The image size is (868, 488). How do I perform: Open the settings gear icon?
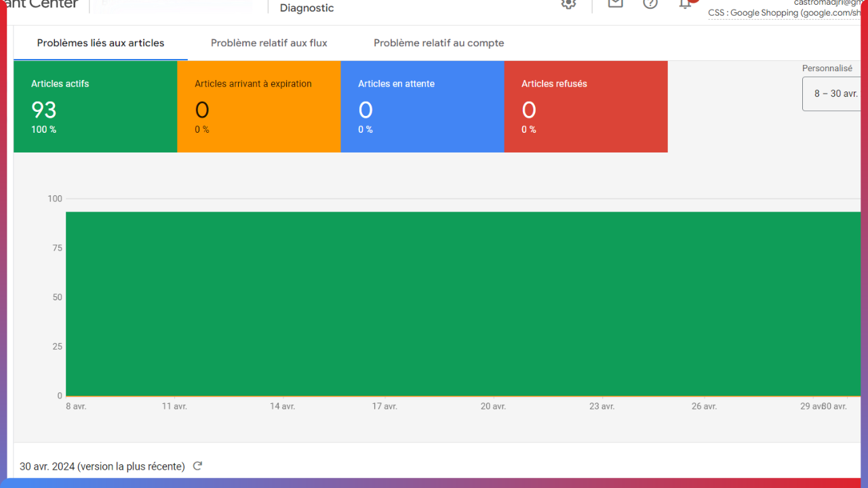click(568, 3)
